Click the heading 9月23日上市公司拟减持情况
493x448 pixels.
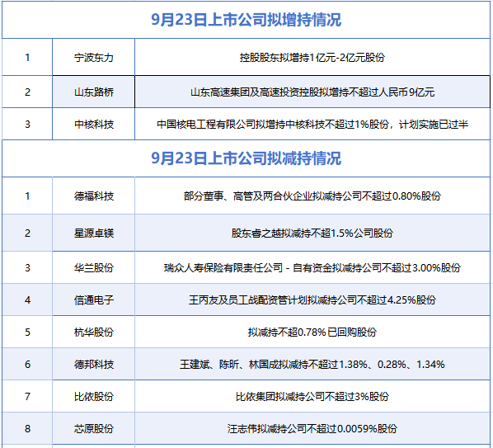coord(246,158)
